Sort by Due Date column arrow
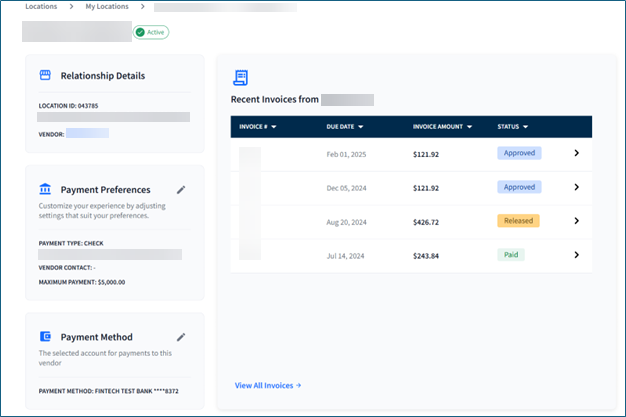The image size is (626, 417). point(361,127)
